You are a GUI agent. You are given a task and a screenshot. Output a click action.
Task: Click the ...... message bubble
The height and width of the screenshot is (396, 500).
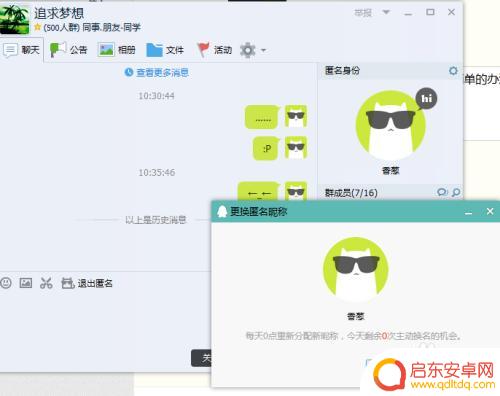pyautogui.click(x=263, y=117)
